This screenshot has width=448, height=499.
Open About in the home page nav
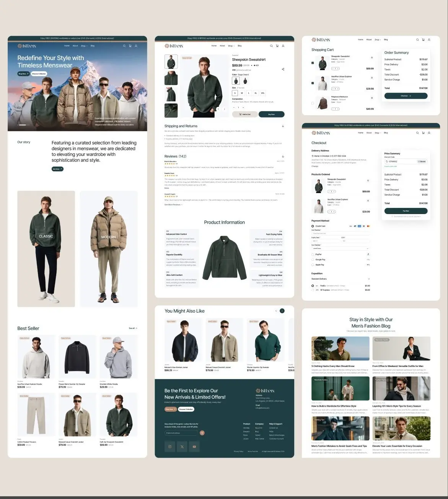75,46
